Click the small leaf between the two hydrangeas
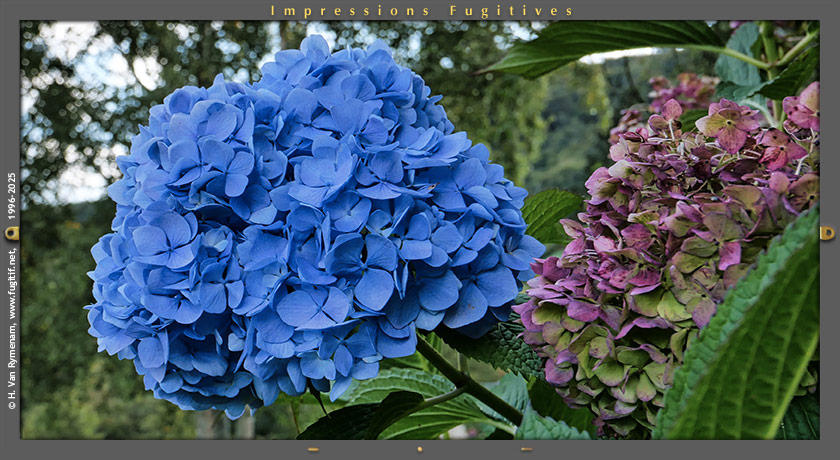Image resolution: width=840 pixels, height=460 pixels. [x=551, y=212]
